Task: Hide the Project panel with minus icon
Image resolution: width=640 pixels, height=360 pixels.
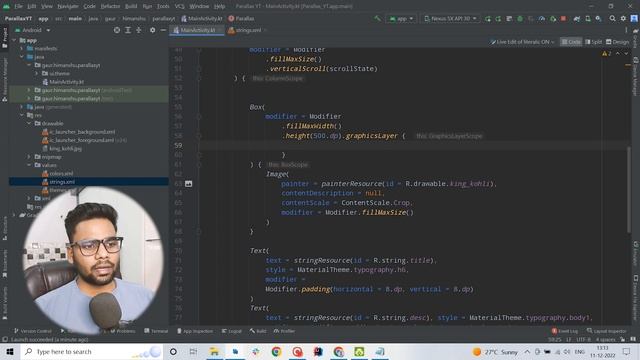Action: [163, 30]
